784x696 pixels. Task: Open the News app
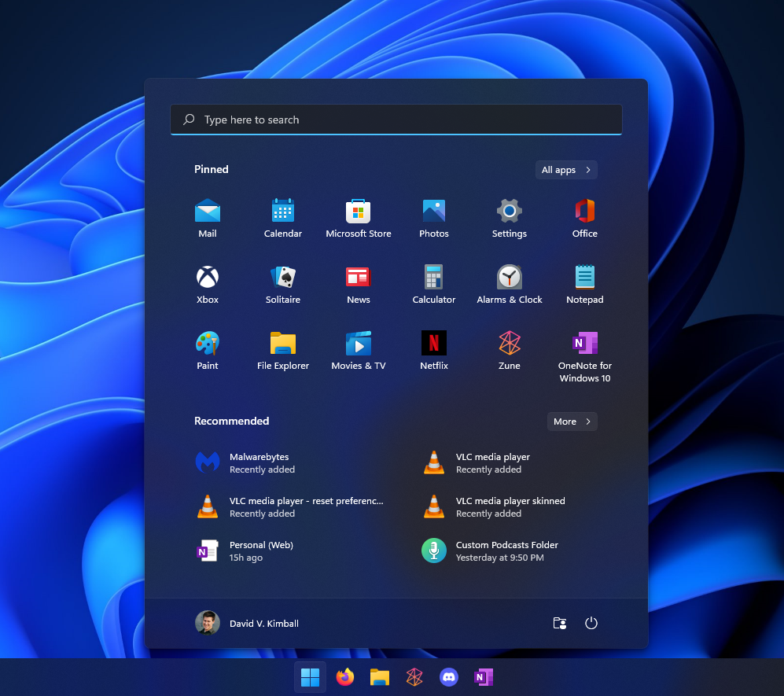coord(359,284)
